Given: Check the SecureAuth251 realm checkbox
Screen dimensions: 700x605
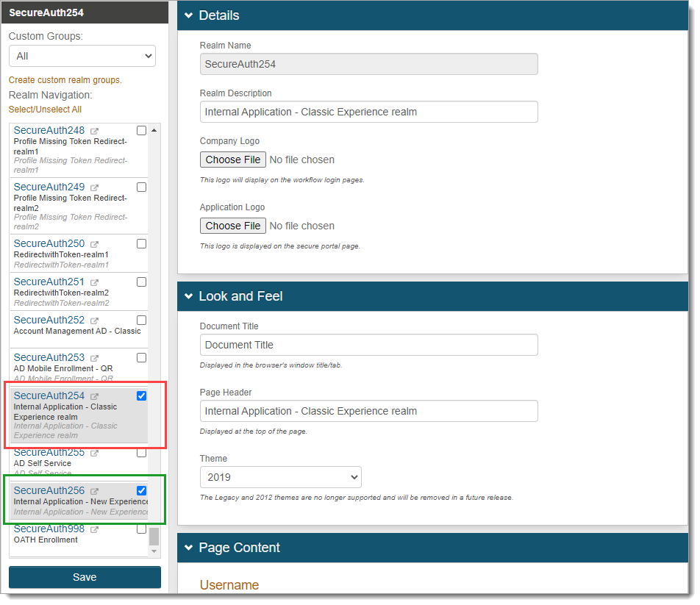Looking at the screenshot, I should 141,282.
